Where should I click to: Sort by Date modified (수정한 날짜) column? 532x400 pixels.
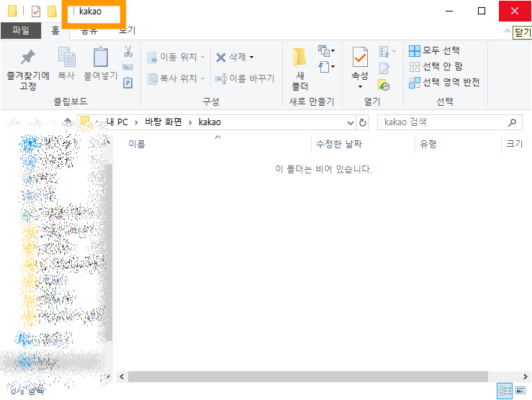339,144
